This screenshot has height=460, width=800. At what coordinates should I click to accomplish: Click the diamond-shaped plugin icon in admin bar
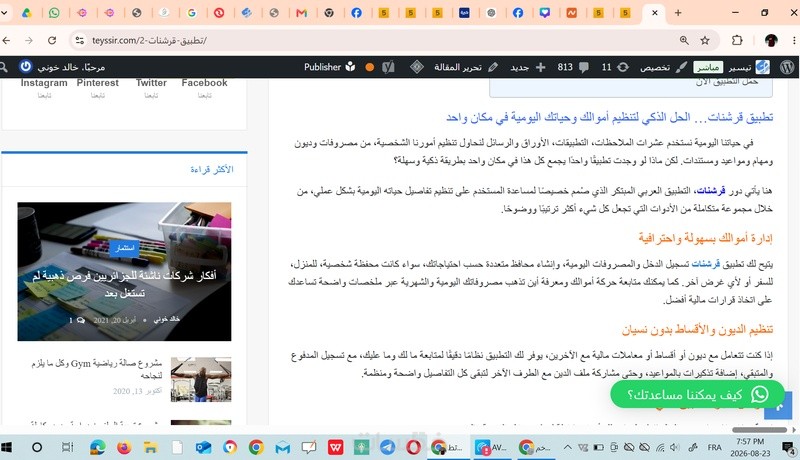click(417, 67)
